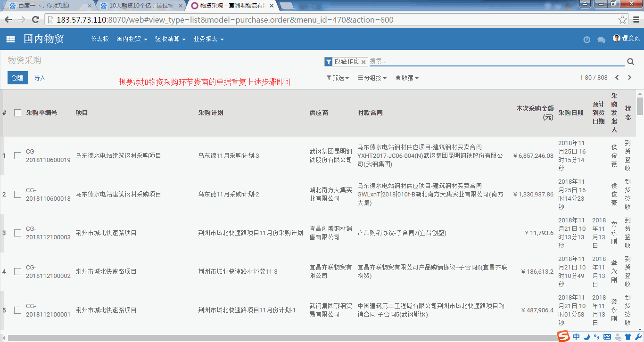
Task: Bookmark this page with star icon
Action: (622, 20)
